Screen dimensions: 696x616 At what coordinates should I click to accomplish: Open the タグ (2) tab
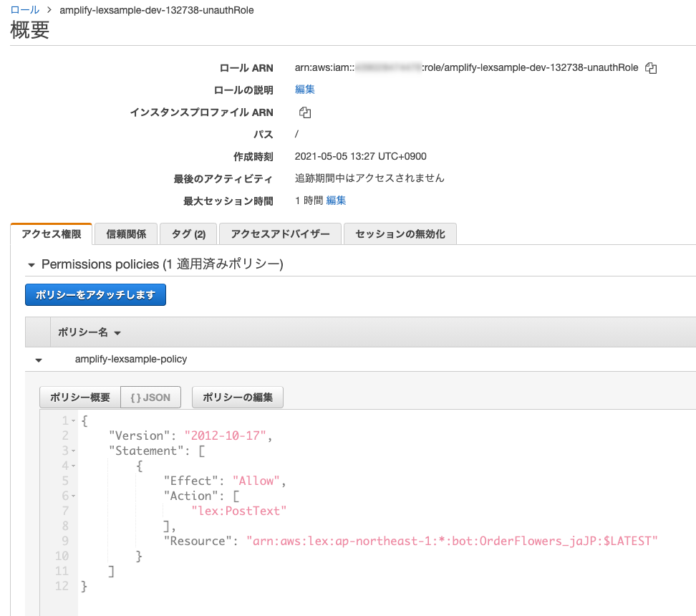pyautogui.click(x=188, y=234)
